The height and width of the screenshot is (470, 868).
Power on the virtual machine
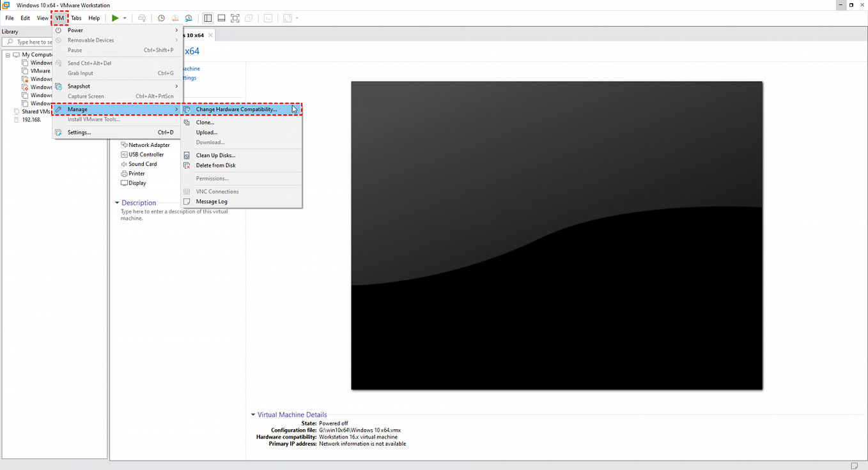pyautogui.click(x=115, y=18)
